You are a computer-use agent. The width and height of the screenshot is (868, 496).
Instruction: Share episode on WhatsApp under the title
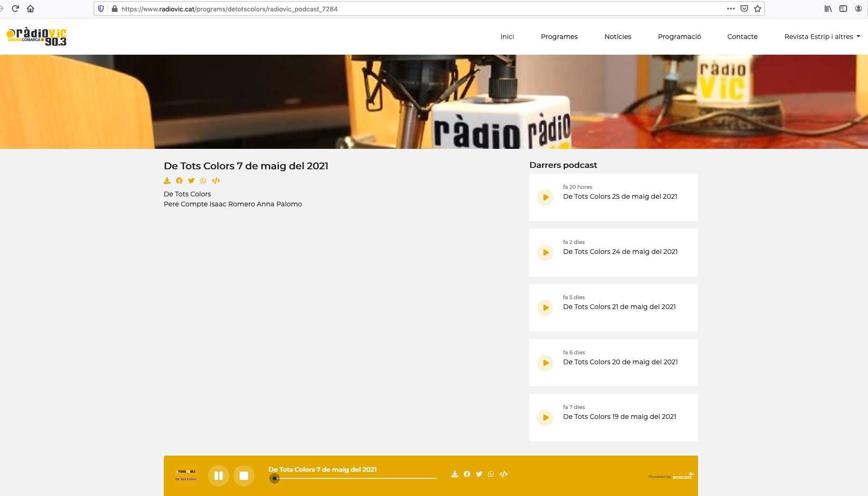[203, 181]
